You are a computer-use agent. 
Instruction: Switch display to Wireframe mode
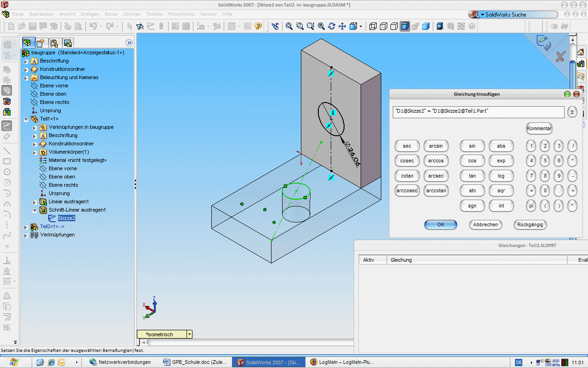pyautogui.click(x=373, y=26)
